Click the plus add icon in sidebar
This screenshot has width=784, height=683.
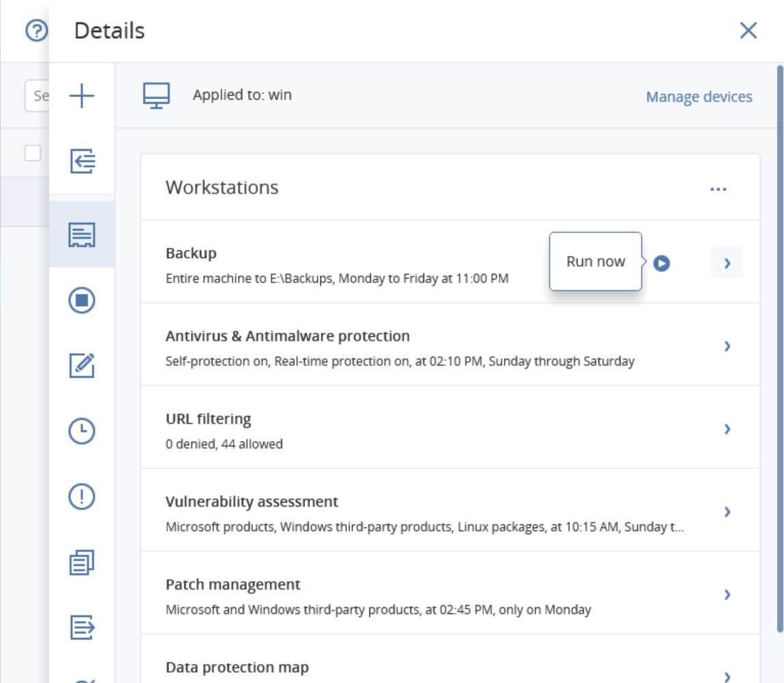tap(82, 95)
